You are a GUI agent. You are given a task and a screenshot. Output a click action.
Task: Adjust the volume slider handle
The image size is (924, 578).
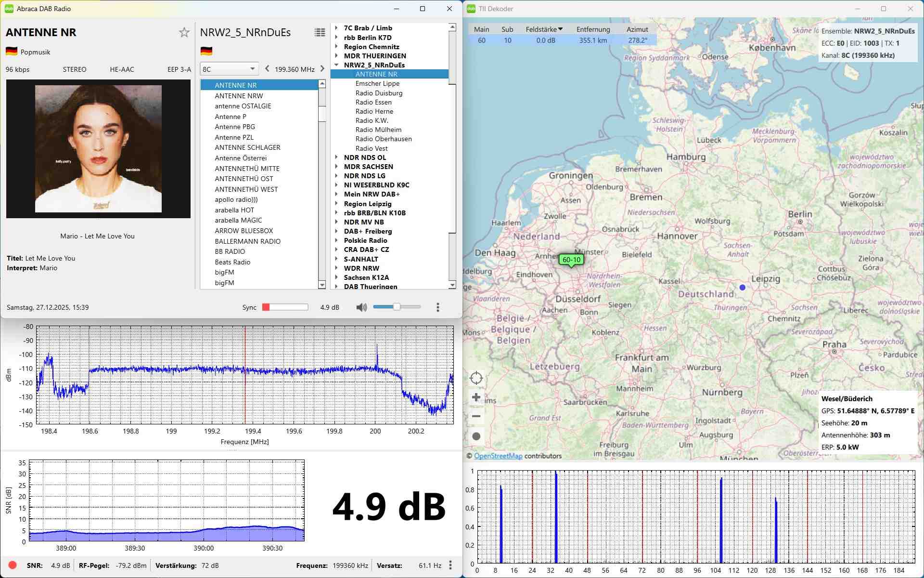coord(397,307)
